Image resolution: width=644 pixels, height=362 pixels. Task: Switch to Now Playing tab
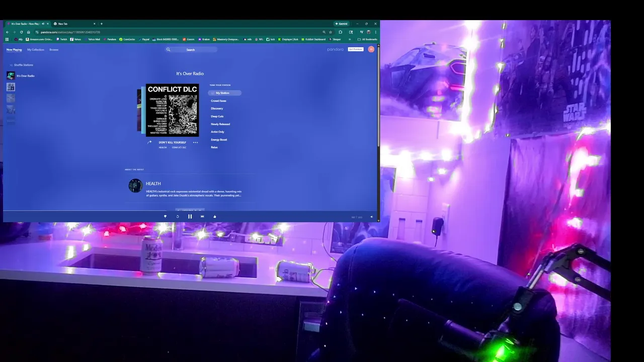[14, 50]
